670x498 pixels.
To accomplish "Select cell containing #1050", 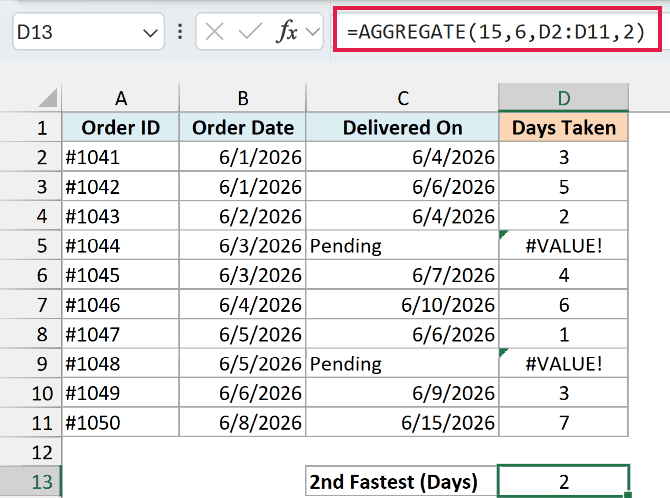I will tap(120, 422).
